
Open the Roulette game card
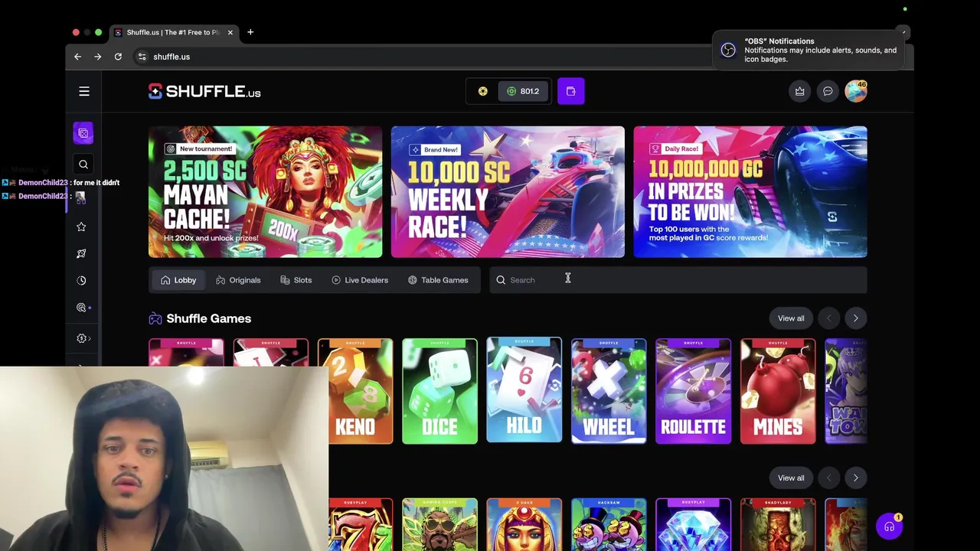pos(693,391)
